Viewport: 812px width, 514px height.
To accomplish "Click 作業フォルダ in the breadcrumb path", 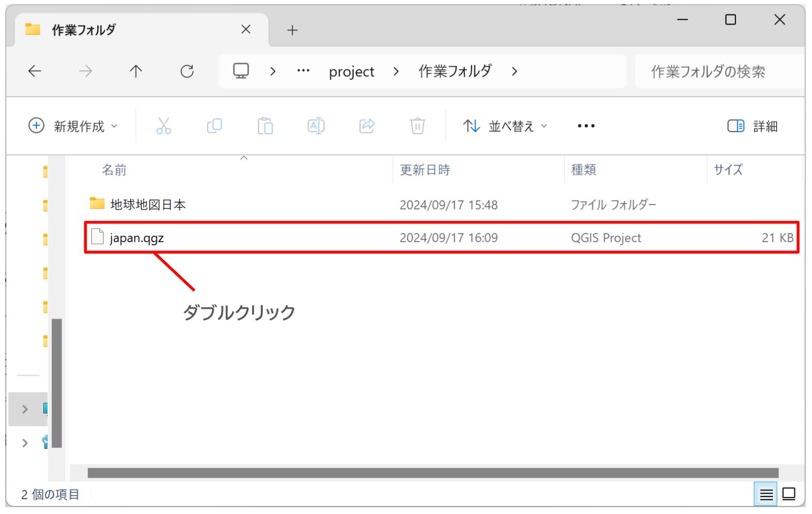I will (x=455, y=71).
